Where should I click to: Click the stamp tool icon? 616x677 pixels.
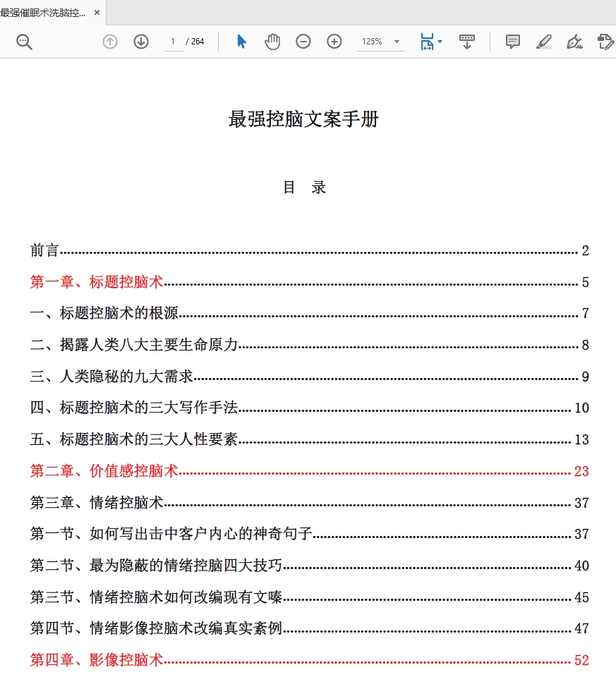point(605,42)
